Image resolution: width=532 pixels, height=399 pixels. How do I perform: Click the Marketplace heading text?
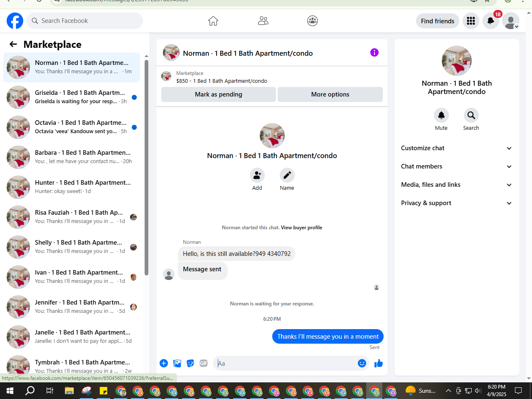[x=52, y=45]
